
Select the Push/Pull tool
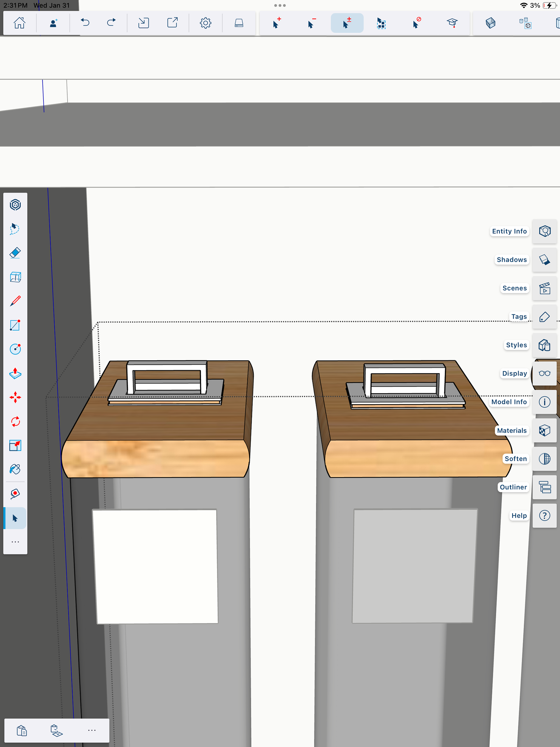click(x=15, y=373)
